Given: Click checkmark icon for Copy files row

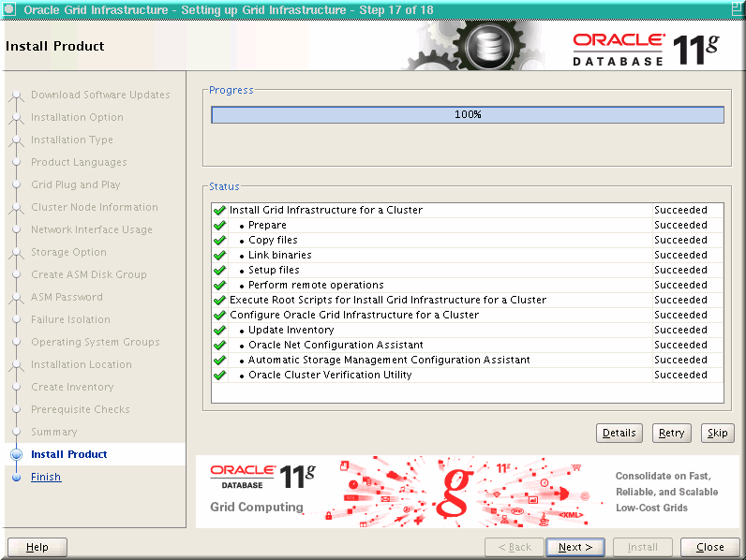Looking at the screenshot, I should [x=220, y=240].
